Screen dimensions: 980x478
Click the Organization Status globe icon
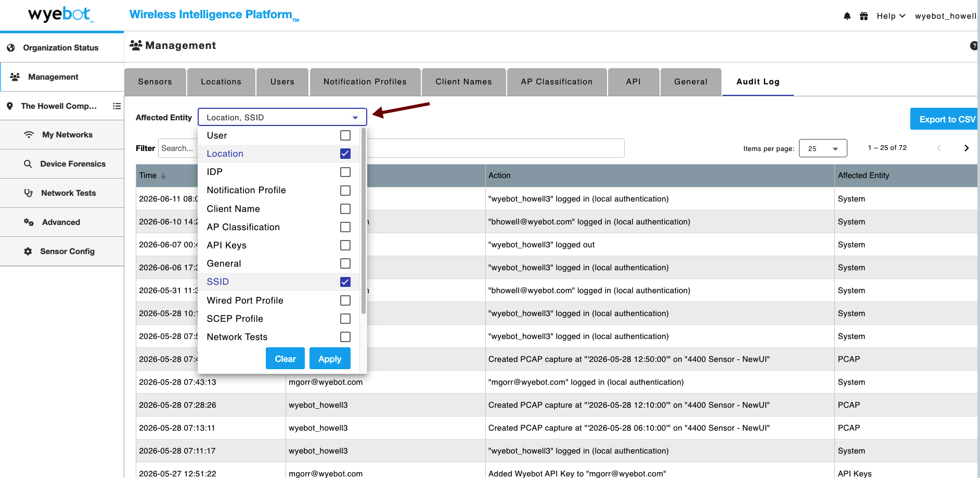point(11,47)
